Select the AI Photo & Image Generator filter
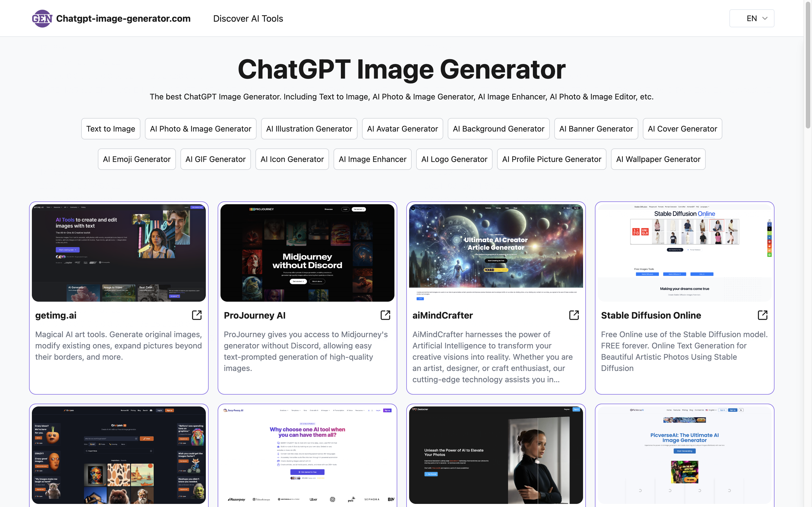The height and width of the screenshot is (507, 812). [x=200, y=128]
